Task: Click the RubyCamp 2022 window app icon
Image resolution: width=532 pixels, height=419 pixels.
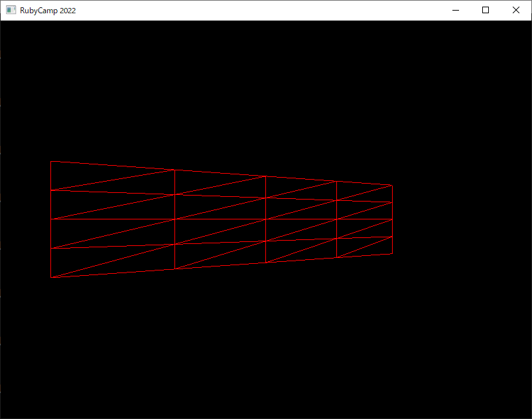Action: (x=11, y=10)
